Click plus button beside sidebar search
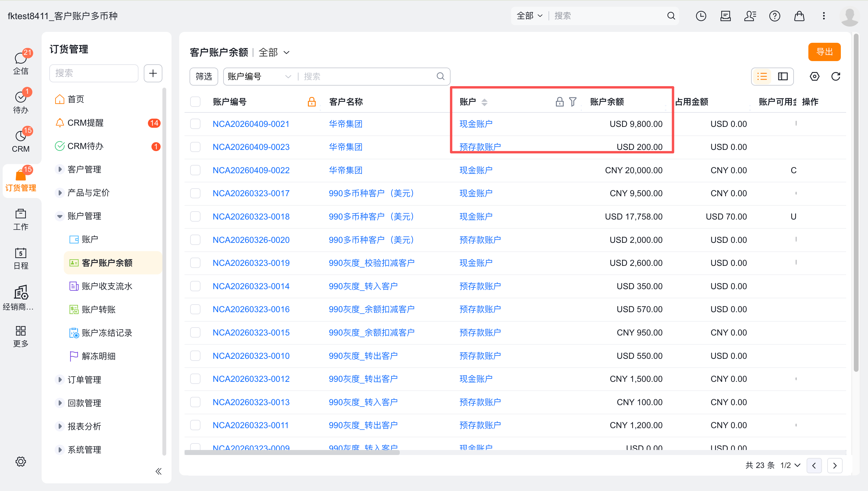868x491 pixels. point(153,73)
